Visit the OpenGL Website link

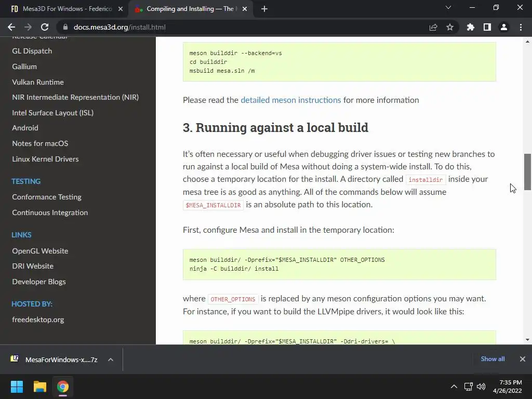click(x=40, y=251)
